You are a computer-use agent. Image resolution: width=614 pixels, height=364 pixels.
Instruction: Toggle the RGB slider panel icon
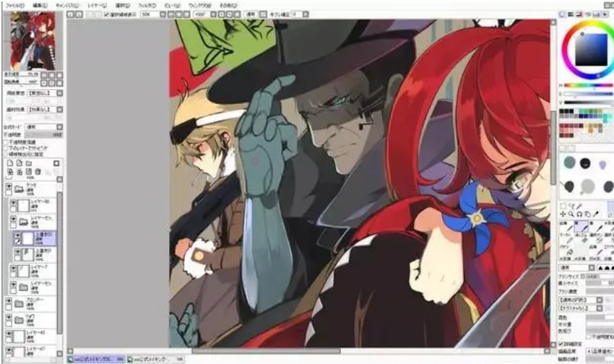(571, 14)
